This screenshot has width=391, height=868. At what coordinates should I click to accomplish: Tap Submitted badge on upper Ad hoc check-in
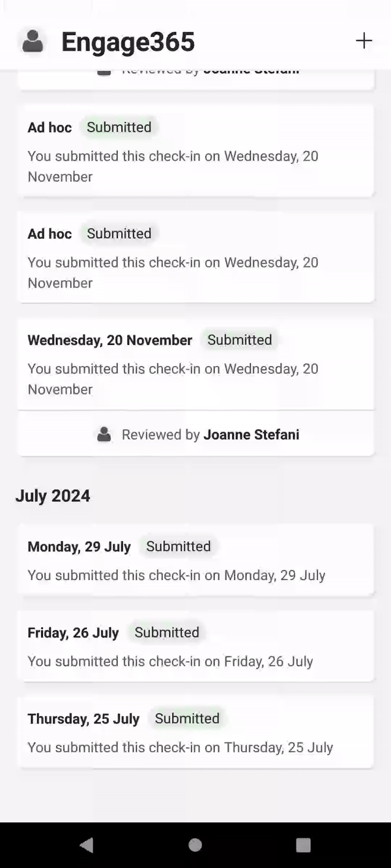(x=119, y=127)
